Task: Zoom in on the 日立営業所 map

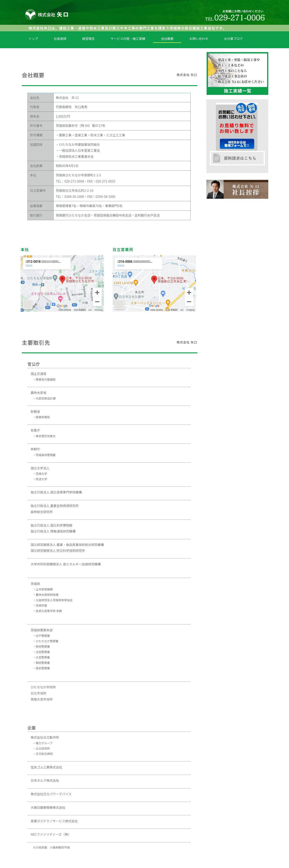Action: click(189, 292)
